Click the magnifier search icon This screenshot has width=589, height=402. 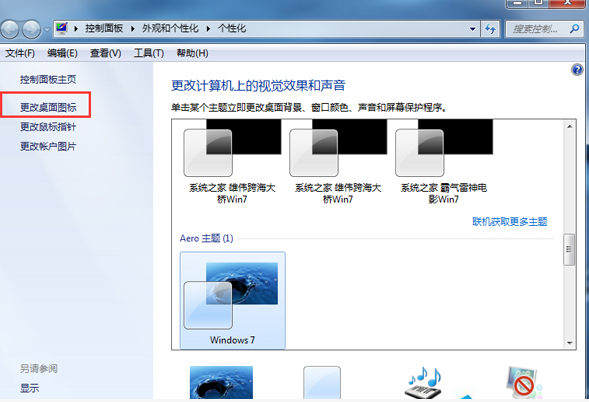(x=574, y=29)
